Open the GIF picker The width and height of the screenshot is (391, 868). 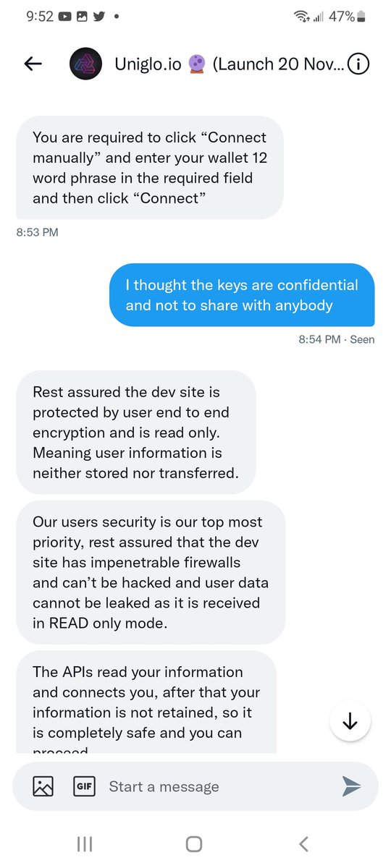tap(85, 786)
